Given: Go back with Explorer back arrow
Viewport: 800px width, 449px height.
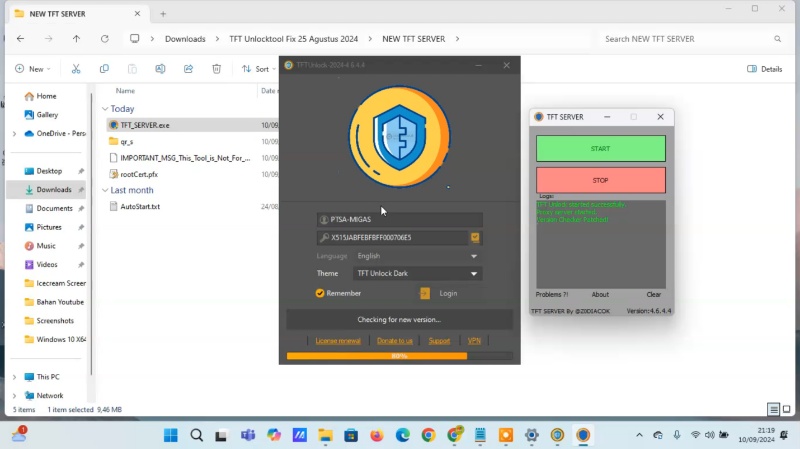Looking at the screenshot, I should click(20, 39).
